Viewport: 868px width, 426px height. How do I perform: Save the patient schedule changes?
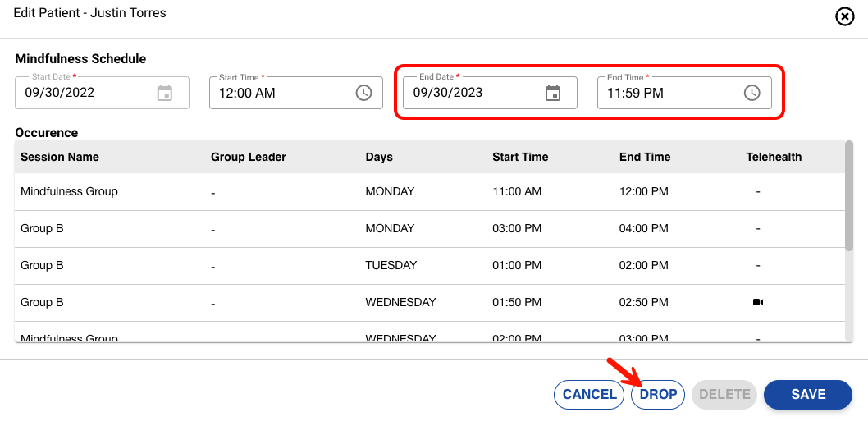tap(807, 395)
